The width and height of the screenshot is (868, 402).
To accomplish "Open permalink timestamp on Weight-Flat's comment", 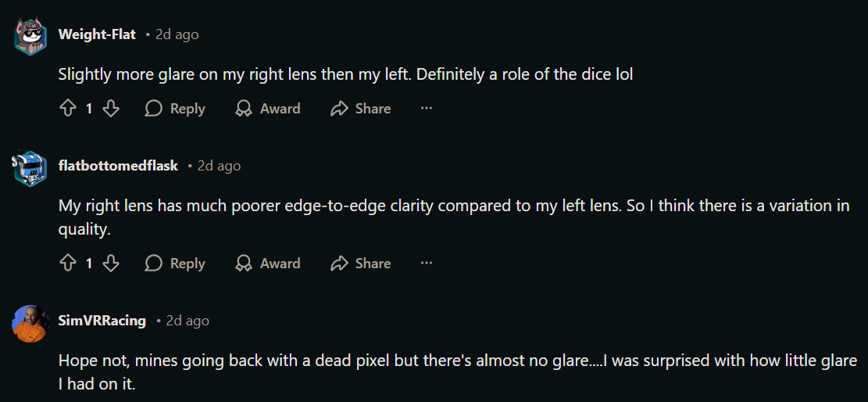I will [177, 34].
